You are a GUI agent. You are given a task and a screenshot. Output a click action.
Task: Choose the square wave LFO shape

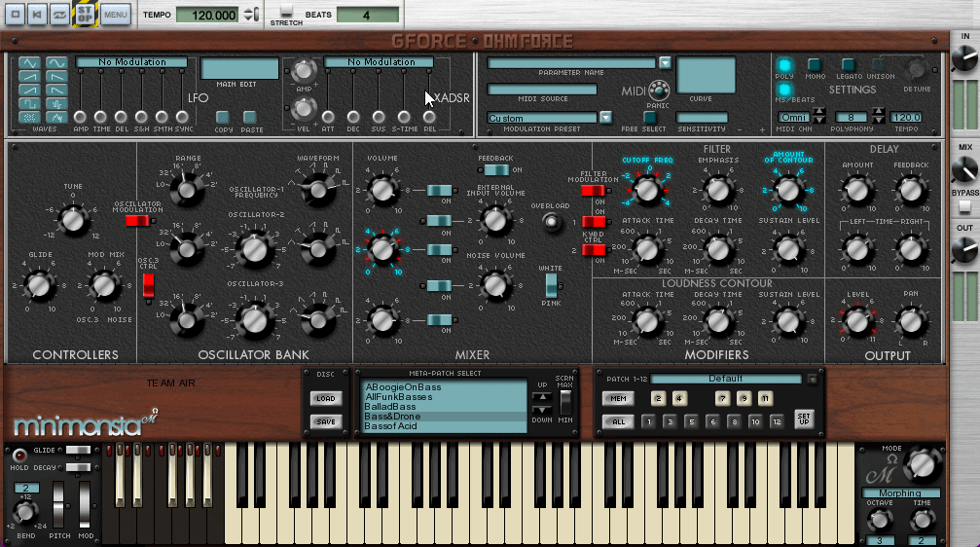(30, 103)
